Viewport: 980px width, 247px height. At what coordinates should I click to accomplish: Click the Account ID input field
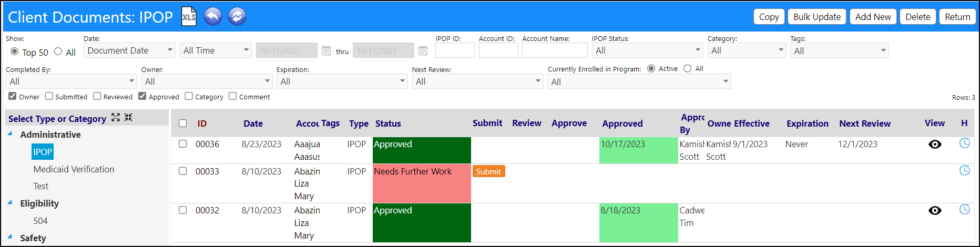tap(498, 50)
